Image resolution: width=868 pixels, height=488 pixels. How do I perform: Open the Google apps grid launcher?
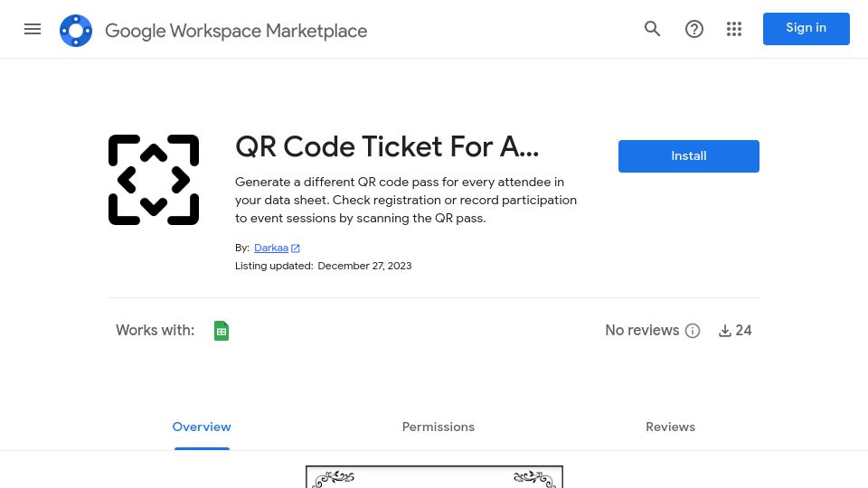tap(734, 29)
